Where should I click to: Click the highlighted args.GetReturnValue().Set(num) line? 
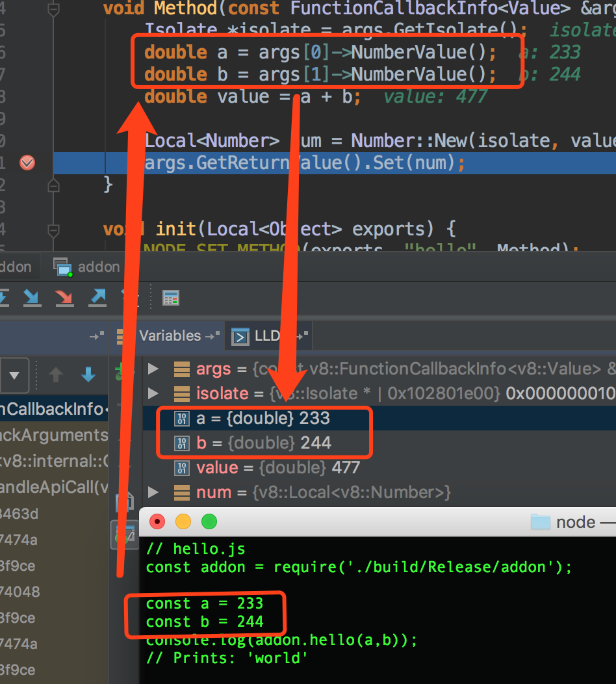304,163
